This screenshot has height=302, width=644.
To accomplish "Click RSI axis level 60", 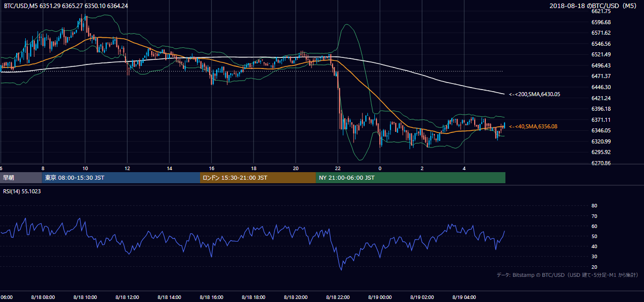I will click(594, 226).
